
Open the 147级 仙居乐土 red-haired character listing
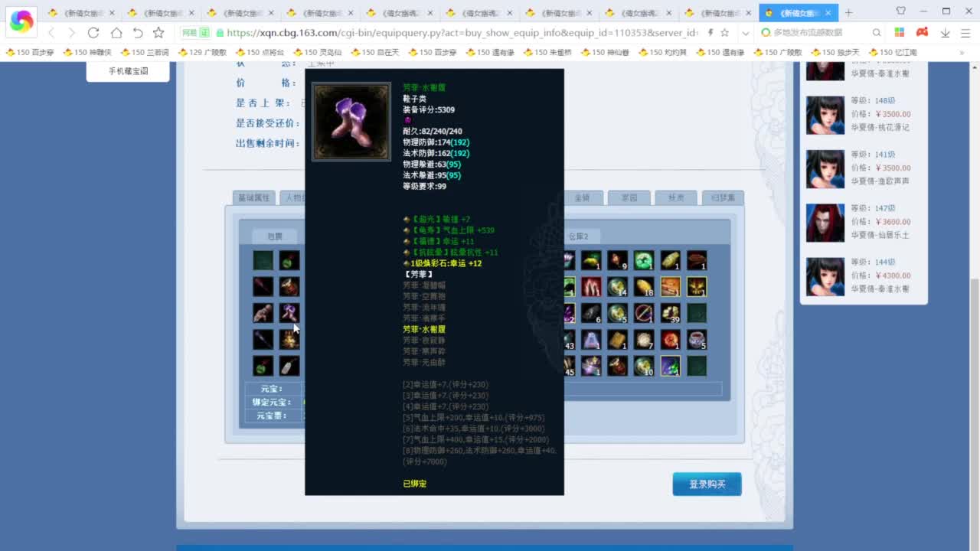pyautogui.click(x=864, y=222)
